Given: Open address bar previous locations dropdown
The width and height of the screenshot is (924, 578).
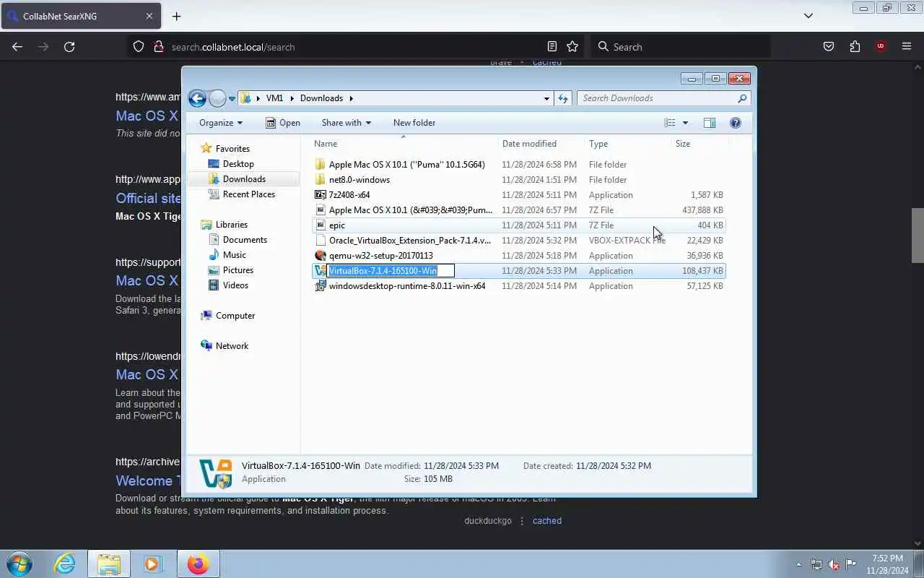Looking at the screenshot, I should click(546, 98).
